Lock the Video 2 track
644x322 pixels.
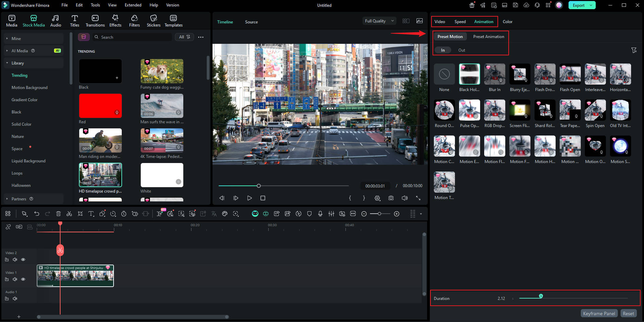7,260
